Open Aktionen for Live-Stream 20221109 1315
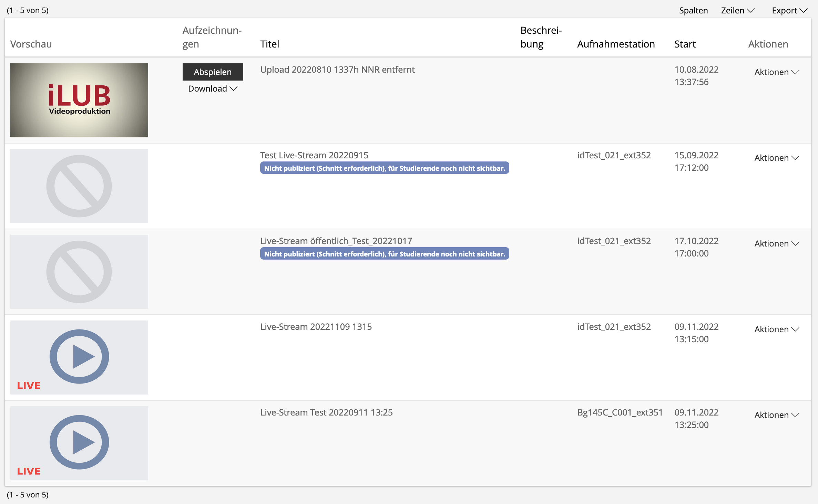The image size is (818, 504). pyautogui.click(x=776, y=329)
